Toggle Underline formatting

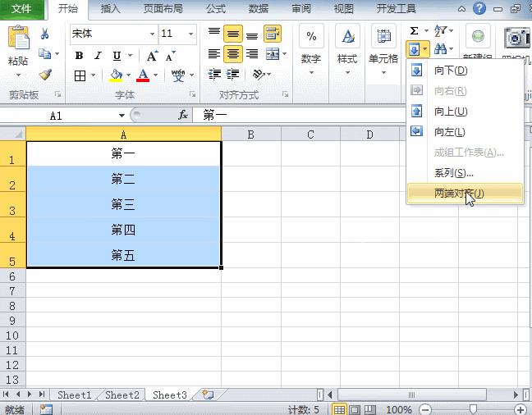(117, 56)
